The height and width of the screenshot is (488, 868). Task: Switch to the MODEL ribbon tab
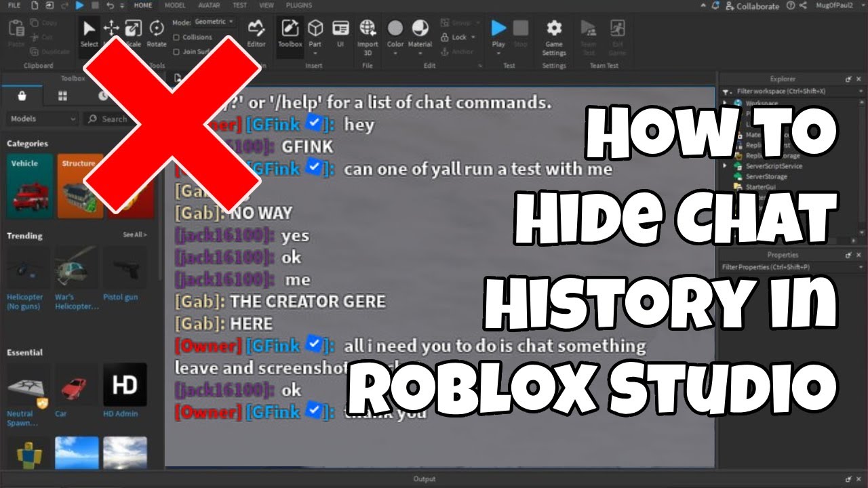point(175,5)
